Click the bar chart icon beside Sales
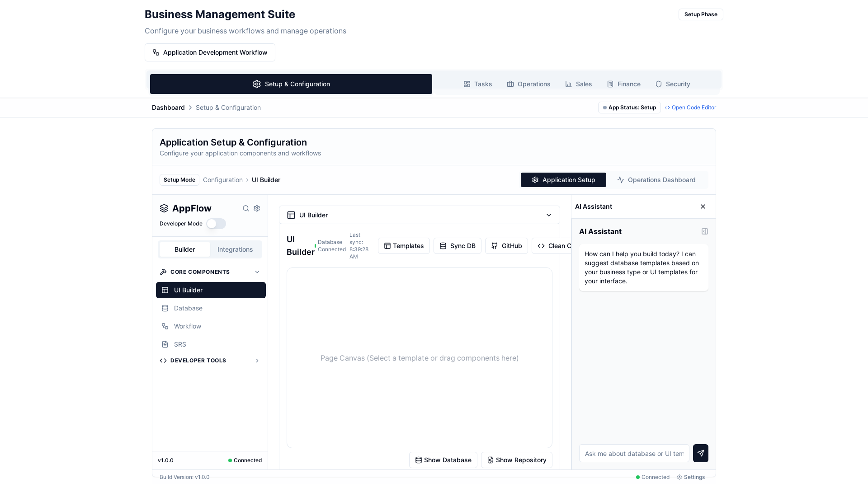Image resolution: width=868 pixels, height=488 pixels. coord(569,84)
